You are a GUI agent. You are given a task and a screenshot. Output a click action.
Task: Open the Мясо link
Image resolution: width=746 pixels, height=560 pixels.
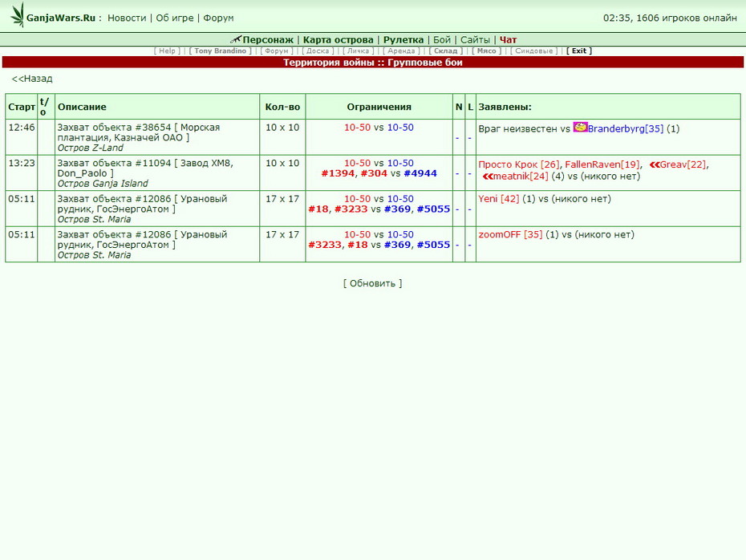tap(486, 51)
